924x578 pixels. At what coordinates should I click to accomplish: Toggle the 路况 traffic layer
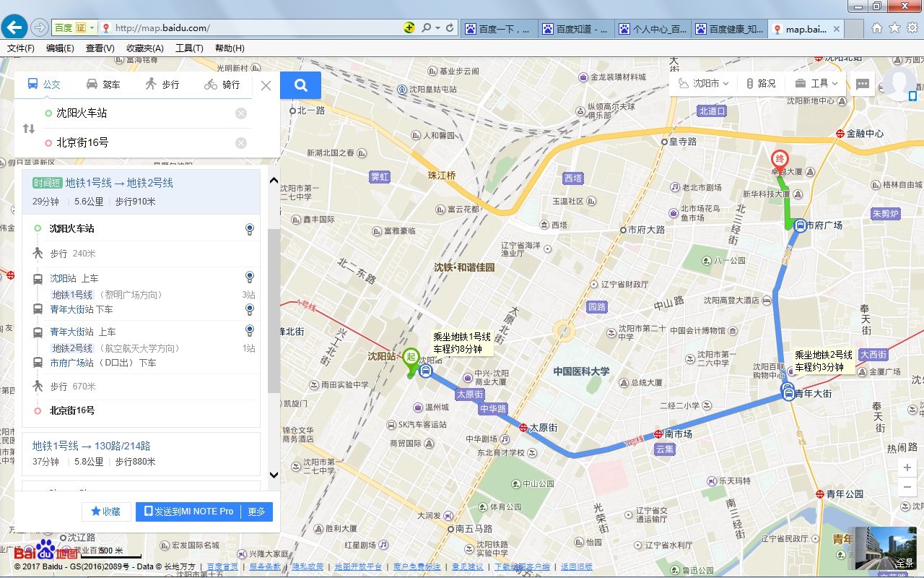(x=761, y=82)
